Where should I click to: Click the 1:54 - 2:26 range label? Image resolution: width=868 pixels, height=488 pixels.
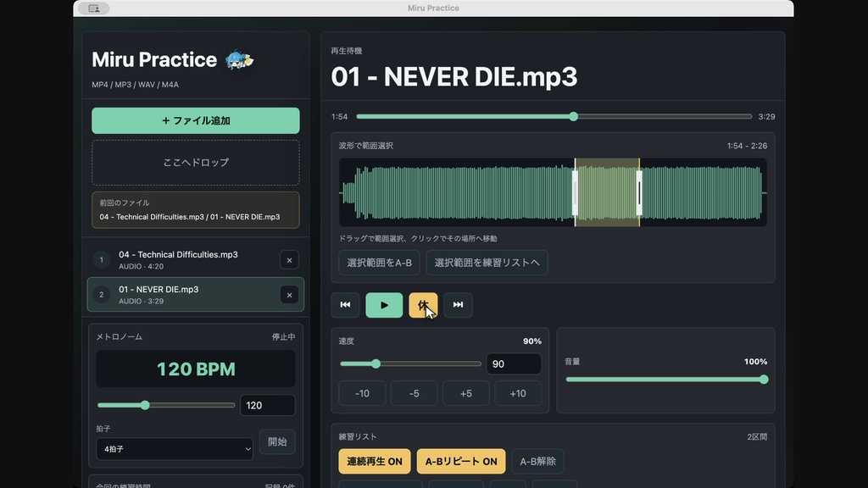pos(747,146)
